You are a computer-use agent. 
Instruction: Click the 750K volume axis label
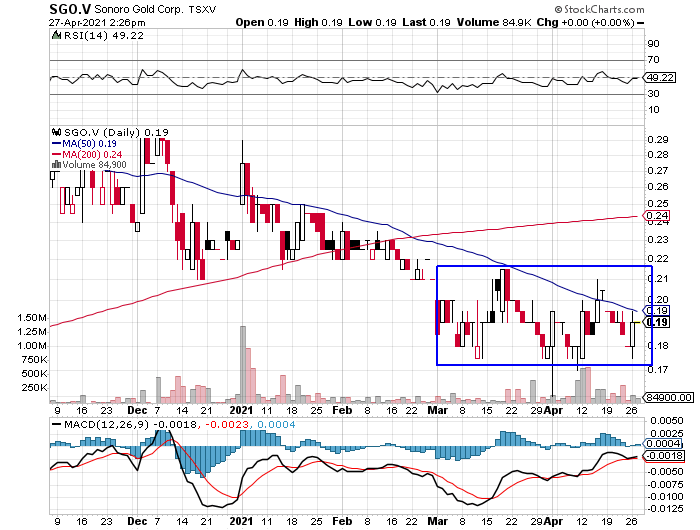[33, 360]
